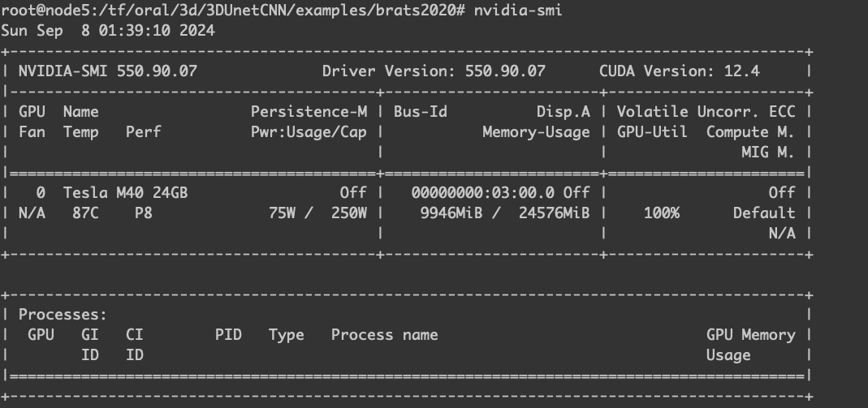Click the 75W power usage value

tap(282, 213)
